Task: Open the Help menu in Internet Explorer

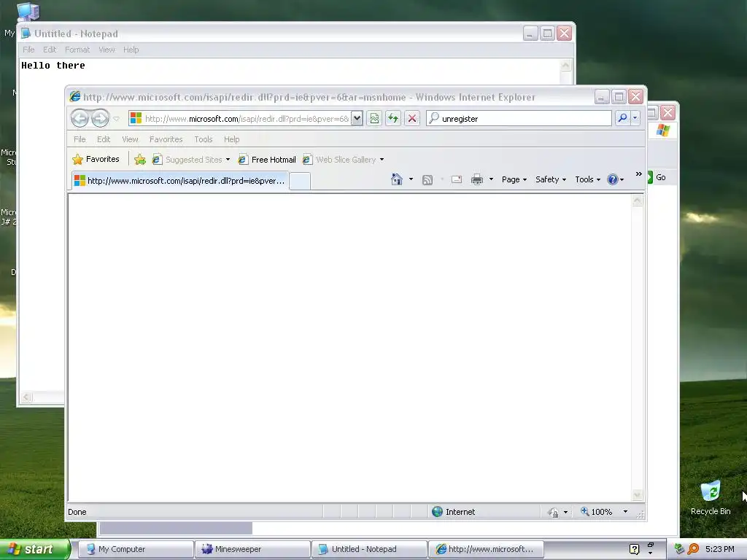Action: click(x=231, y=139)
